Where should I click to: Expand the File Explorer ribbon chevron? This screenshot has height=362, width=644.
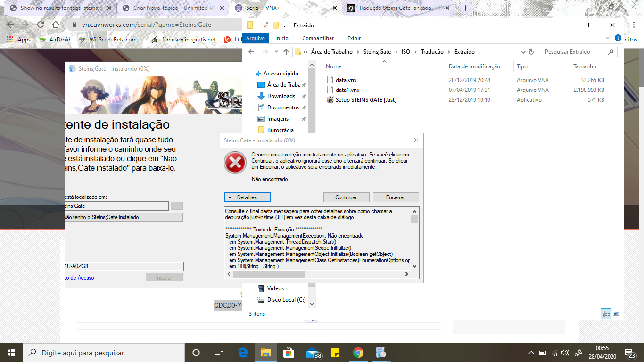point(607,38)
